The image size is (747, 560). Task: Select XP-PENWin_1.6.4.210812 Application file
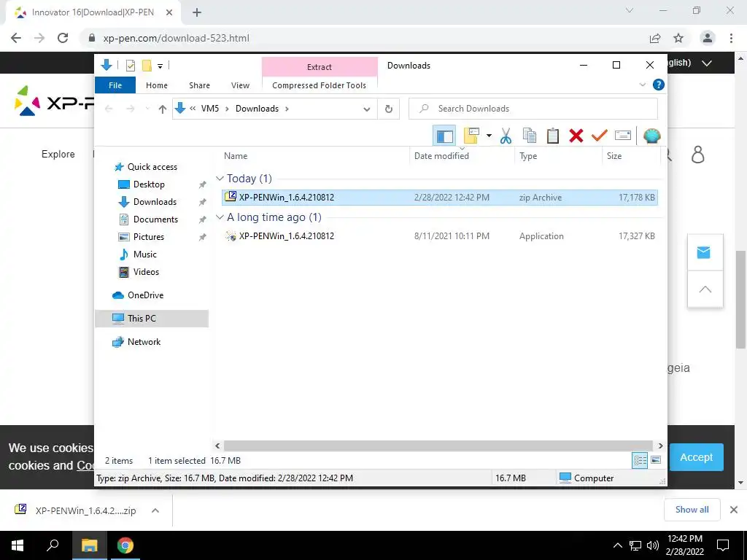(439, 236)
